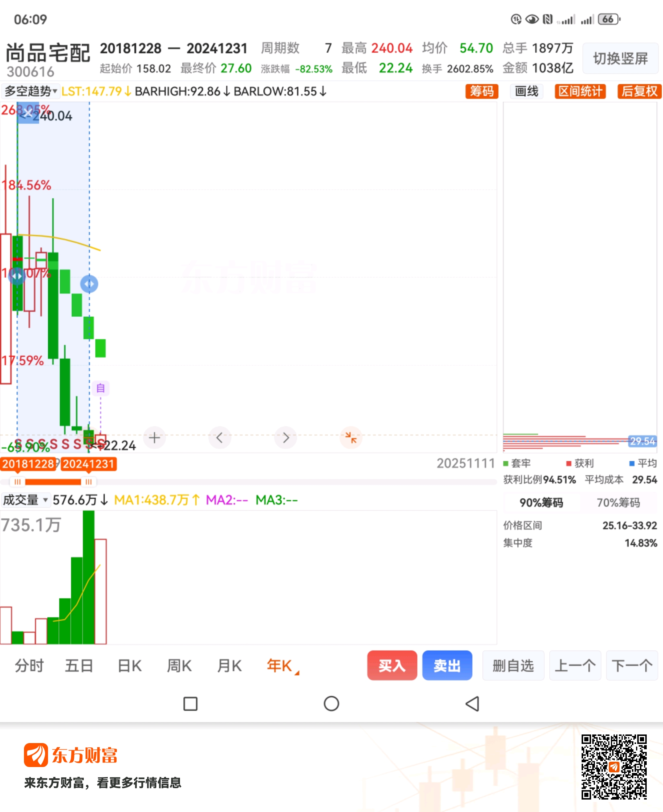Tap the purple 自 marker icon
Image resolution: width=663 pixels, height=812 pixels.
[100, 388]
